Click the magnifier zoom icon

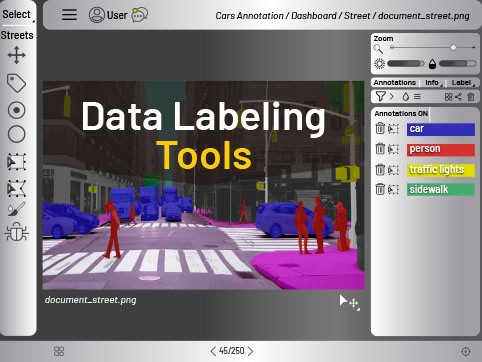(378, 49)
